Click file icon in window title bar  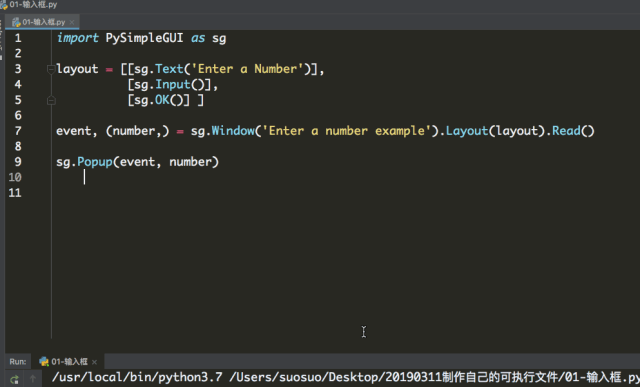coord(4,5)
